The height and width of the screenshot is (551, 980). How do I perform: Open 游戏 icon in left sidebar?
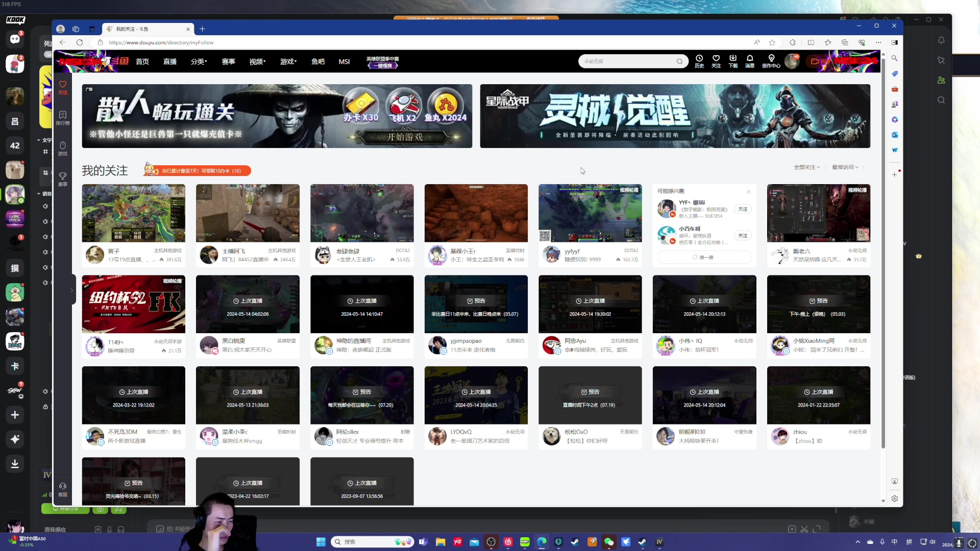(x=63, y=148)
